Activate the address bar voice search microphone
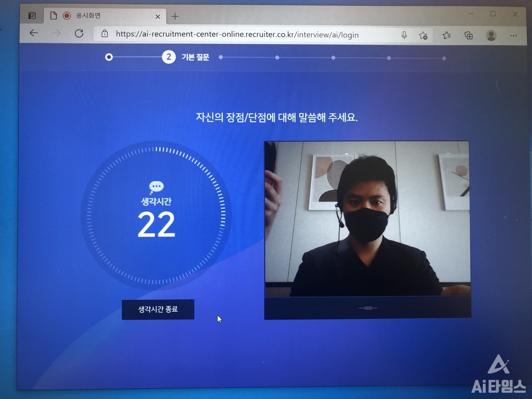This screenshot has width=532, height=399. click(x=404, y=35)
